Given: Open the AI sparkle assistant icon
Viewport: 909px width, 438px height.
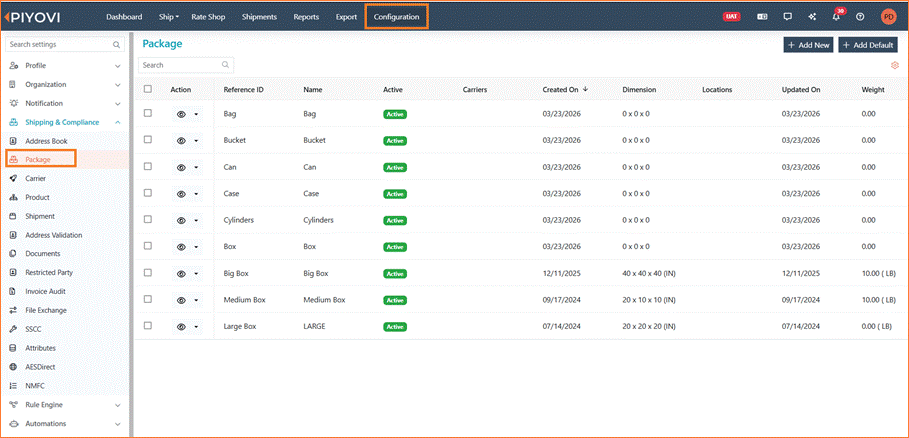Looking at the screenshot, I should coord(812,17).
